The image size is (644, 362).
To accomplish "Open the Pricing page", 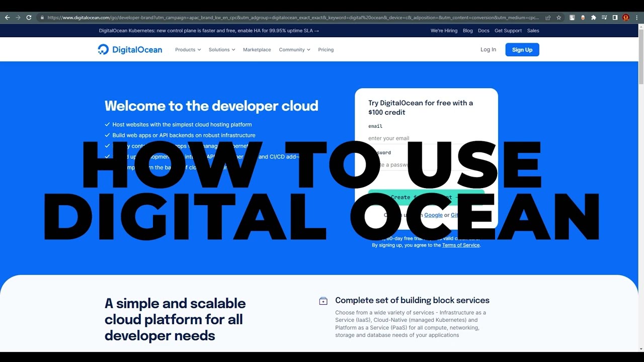I will (326, 50).
